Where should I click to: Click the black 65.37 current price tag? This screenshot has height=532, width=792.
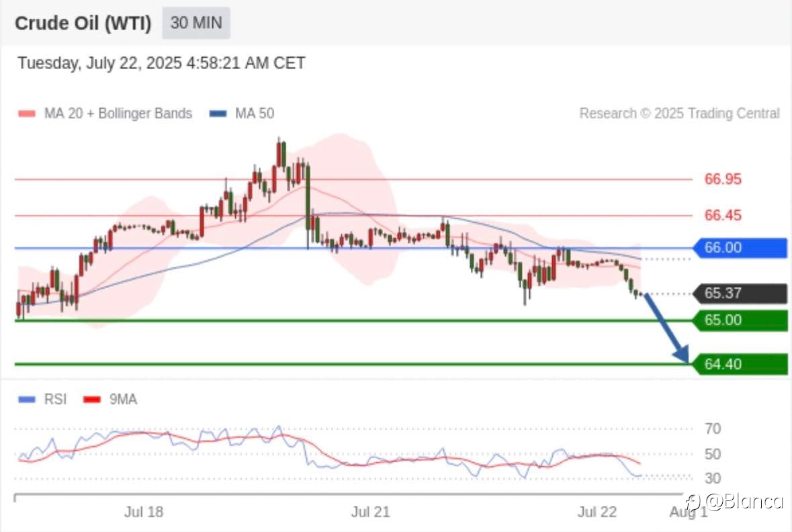(x=740, y=293)
